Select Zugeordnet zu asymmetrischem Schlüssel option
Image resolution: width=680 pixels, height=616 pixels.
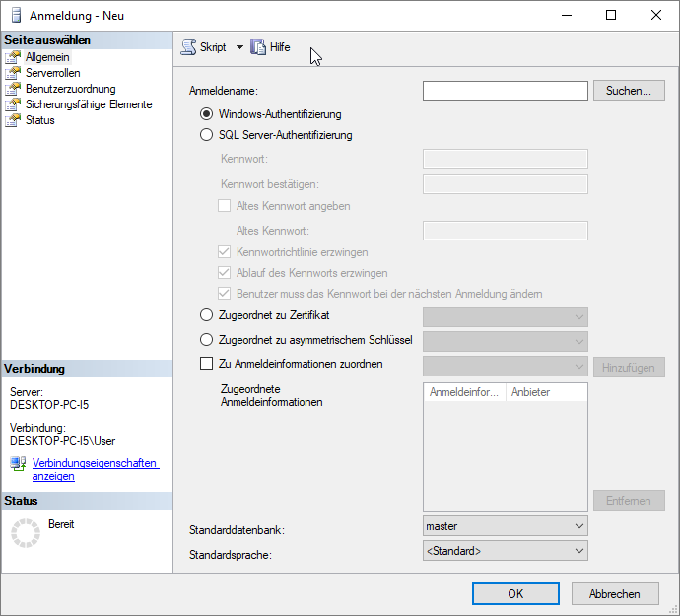[x=207, y=340]
